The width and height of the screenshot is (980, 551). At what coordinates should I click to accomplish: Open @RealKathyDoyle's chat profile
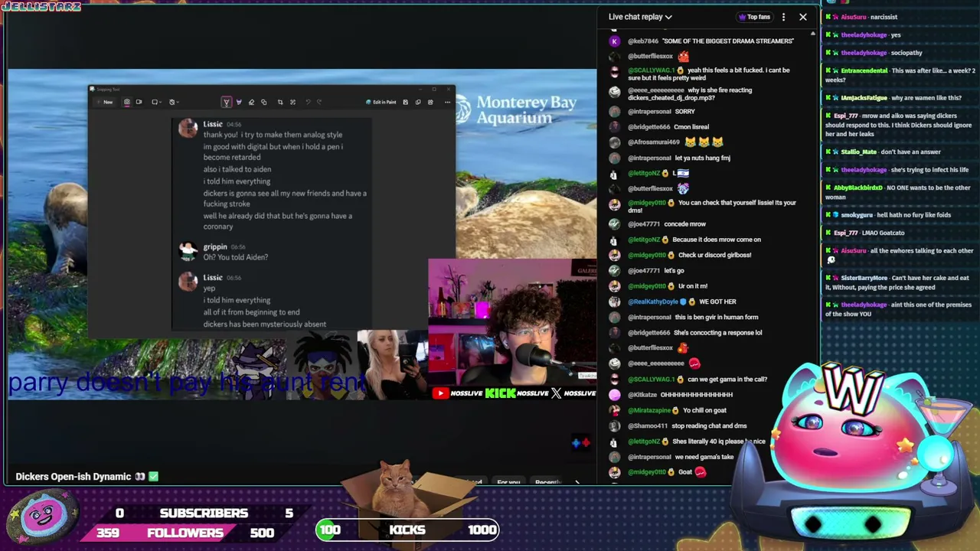654,302
